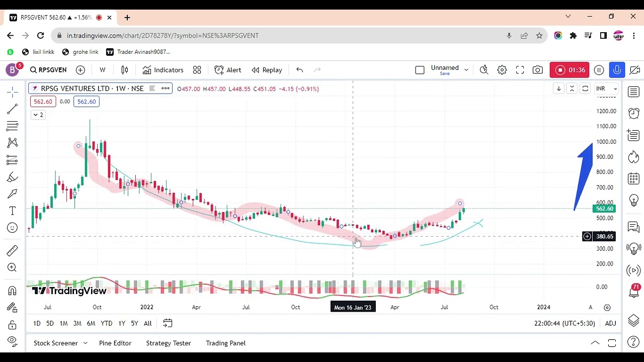
Task: Toggle the rounded-rectangle button beside INR
Action: coord(585,88)
